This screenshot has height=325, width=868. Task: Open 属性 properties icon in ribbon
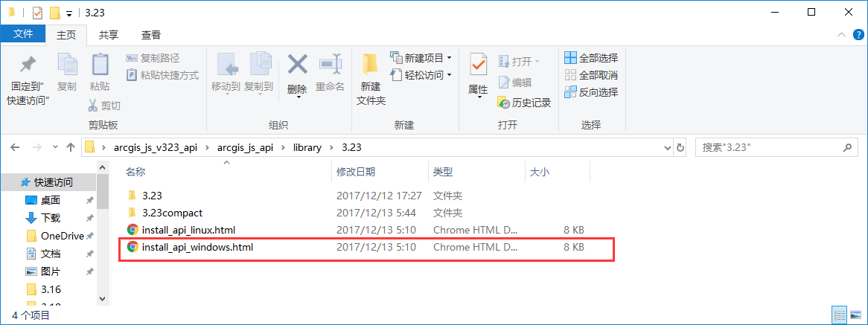click(x=478, y=65)
